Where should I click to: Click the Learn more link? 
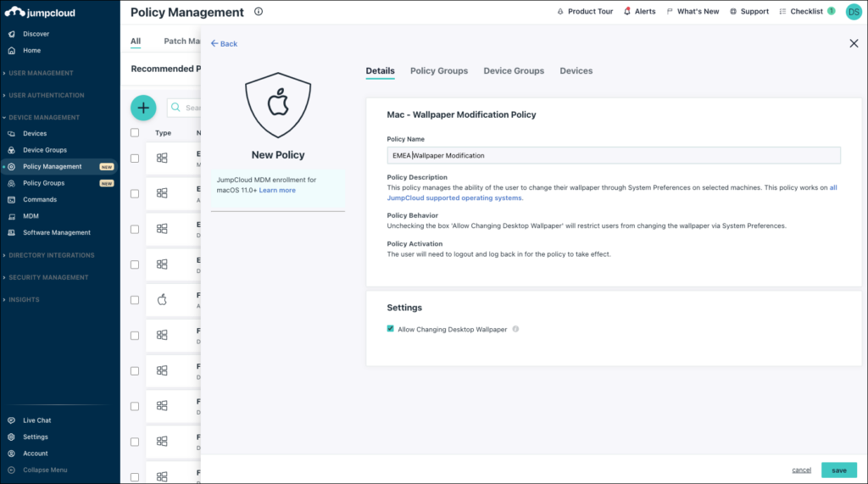point(277,191)
